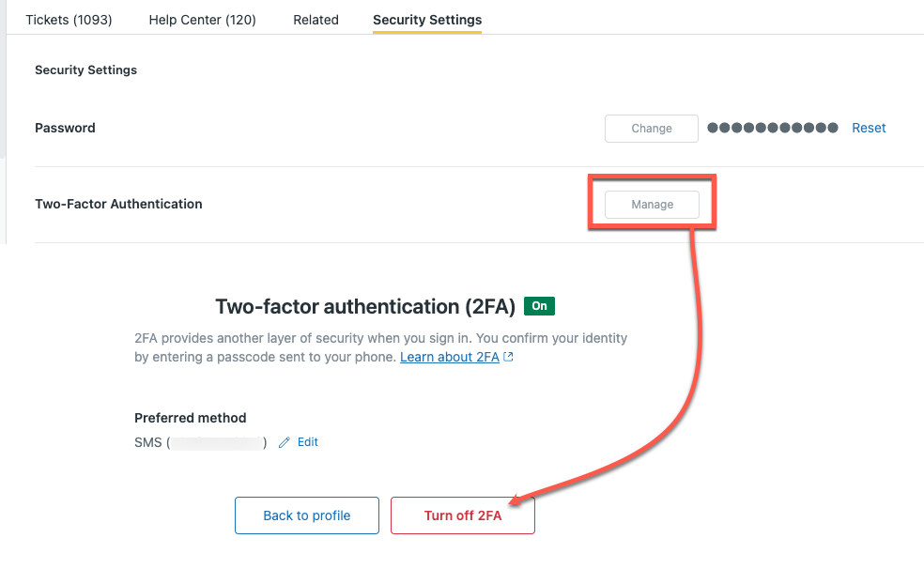Click the Preferred method heading

click(x=191, y=418)
